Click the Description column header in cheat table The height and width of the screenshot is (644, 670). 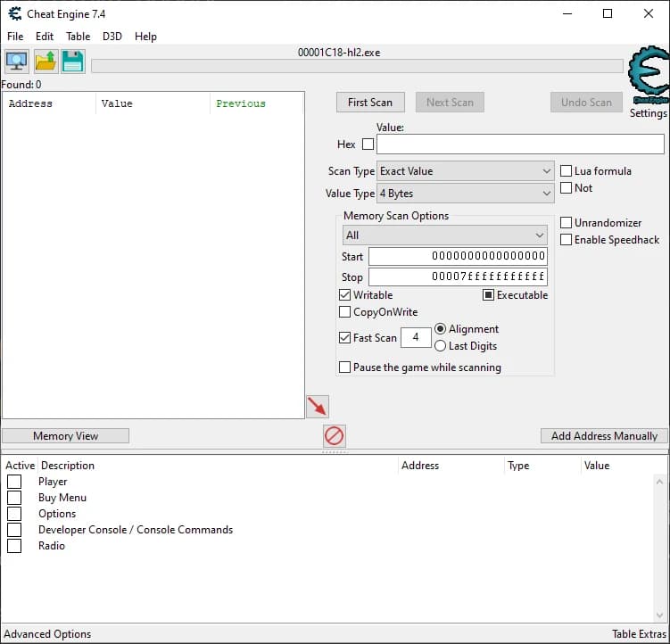pos(218,466)
